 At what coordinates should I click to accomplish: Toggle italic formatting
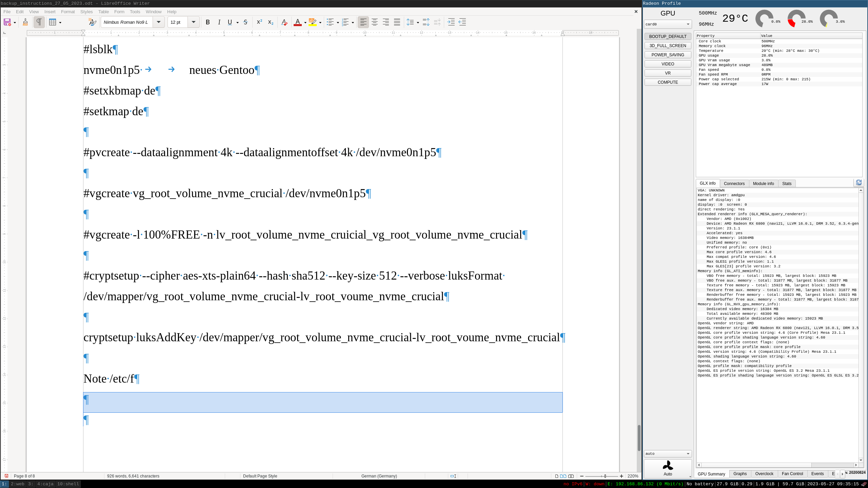click(219, 22)
